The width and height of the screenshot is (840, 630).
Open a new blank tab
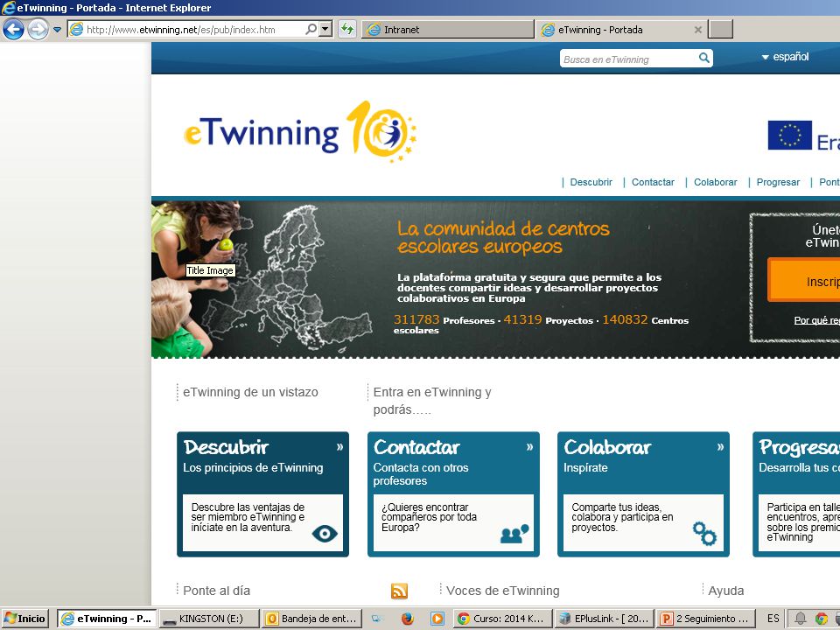pos(720,30)
